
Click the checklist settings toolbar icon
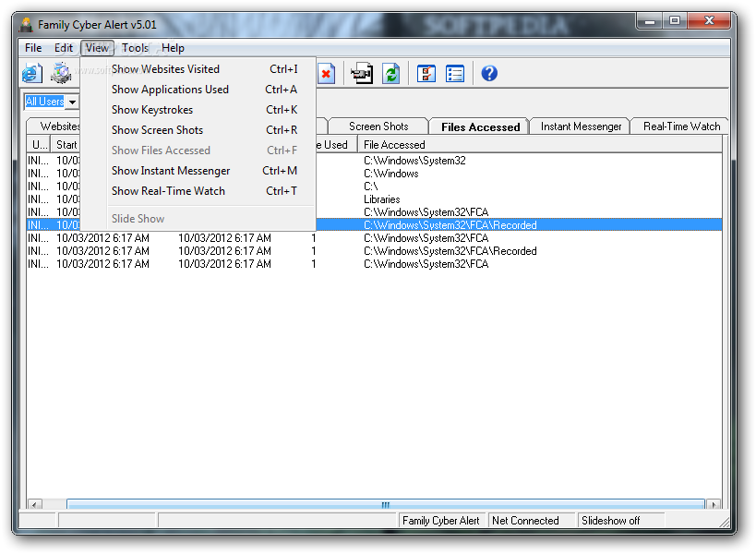(426, 74)
